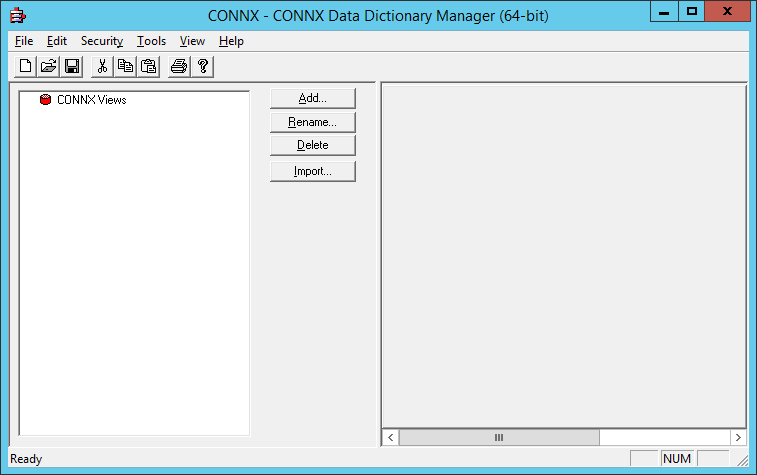Click the horizontal scrollbar right arrow
This screenshot has width=757, height=475.
[738, 437]
